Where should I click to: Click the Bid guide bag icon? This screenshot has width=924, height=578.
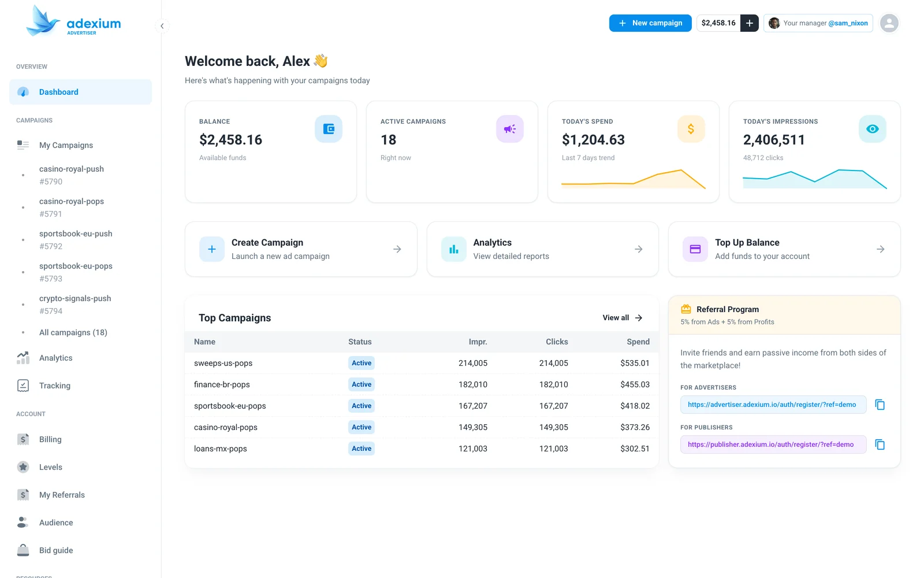pos(23,550)
